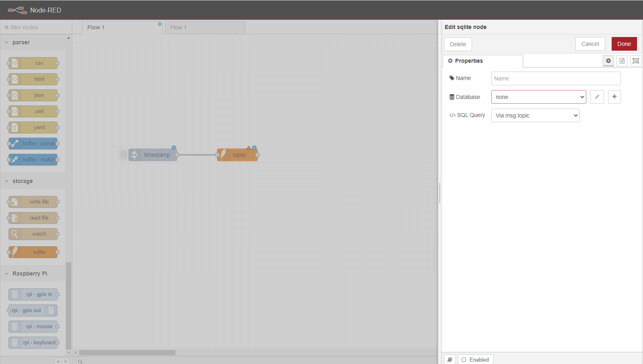Viewport: 643px width, 364px height.
Task: Open node description document icon
Action: [x=622, y=61]
